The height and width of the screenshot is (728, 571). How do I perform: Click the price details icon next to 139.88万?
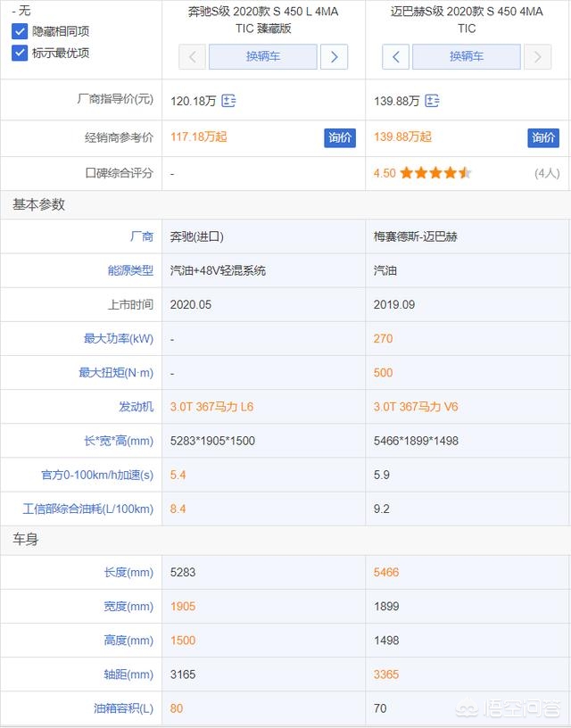[432, 101]
